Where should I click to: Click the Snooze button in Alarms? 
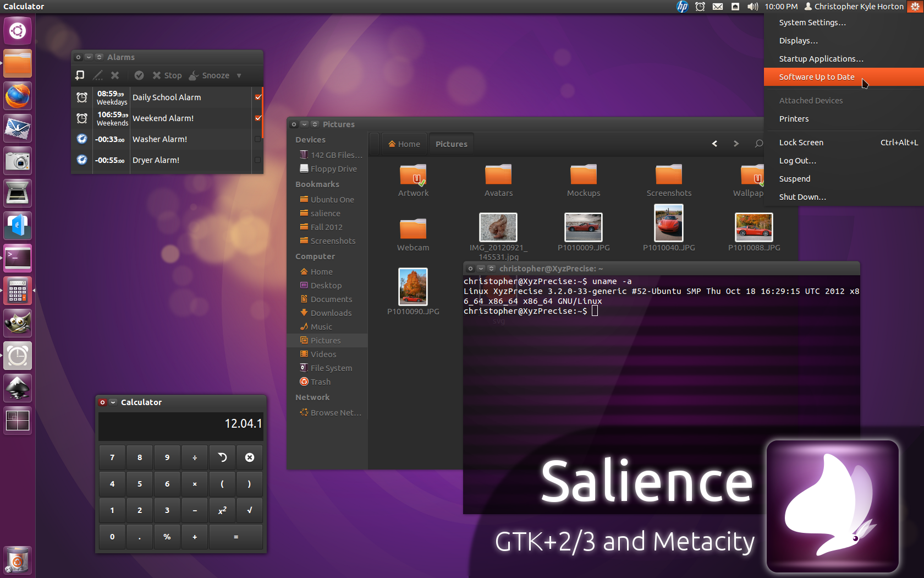click(x=210, y=75)
